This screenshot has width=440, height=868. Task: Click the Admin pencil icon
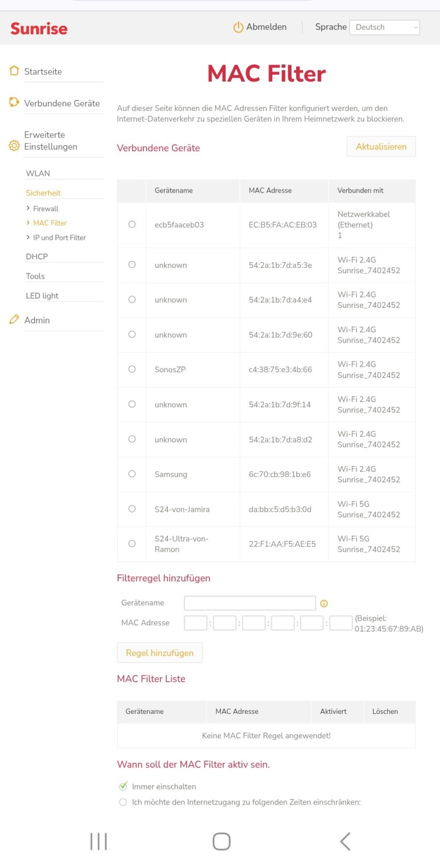14,320
